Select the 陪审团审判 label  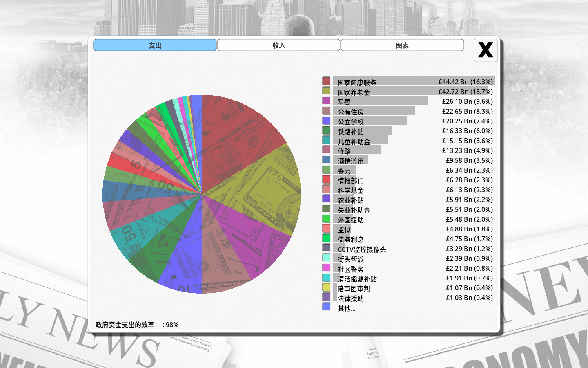pyautogui.click(x=354, y=289)
